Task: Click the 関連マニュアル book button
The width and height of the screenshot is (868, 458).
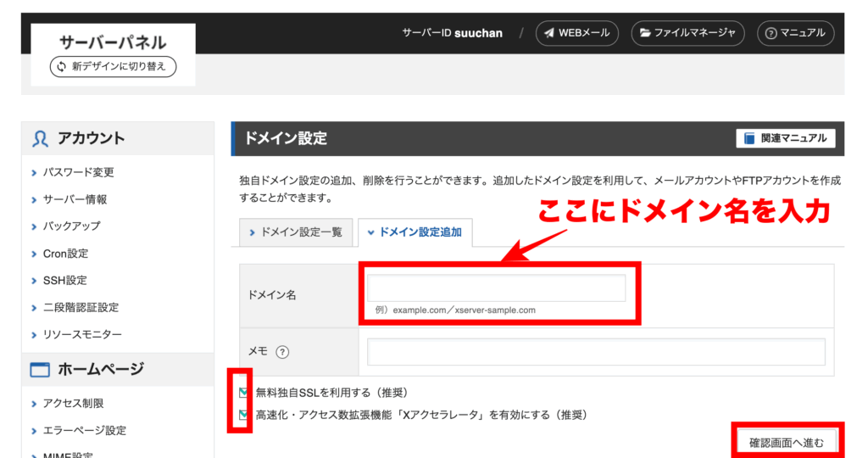Action: pyautogui.click(x=786, y=138)
